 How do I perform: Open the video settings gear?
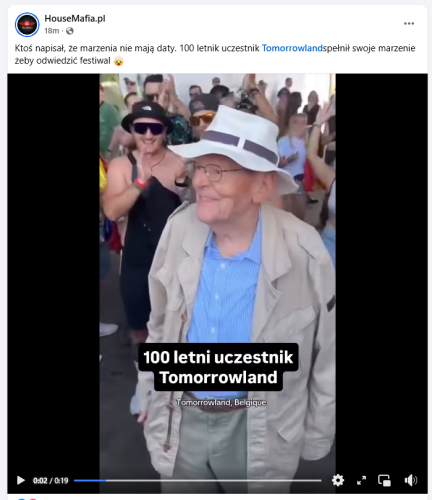[x=338, y=480]
